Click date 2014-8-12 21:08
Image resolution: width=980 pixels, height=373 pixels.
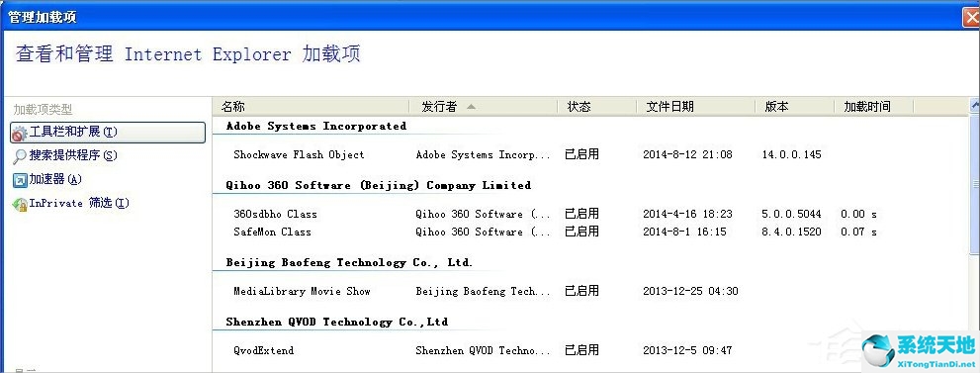(687, 154)
